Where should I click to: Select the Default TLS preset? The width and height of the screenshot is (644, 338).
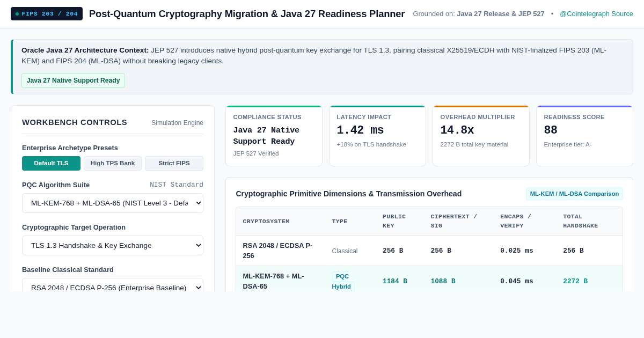(x=51, y=163)
